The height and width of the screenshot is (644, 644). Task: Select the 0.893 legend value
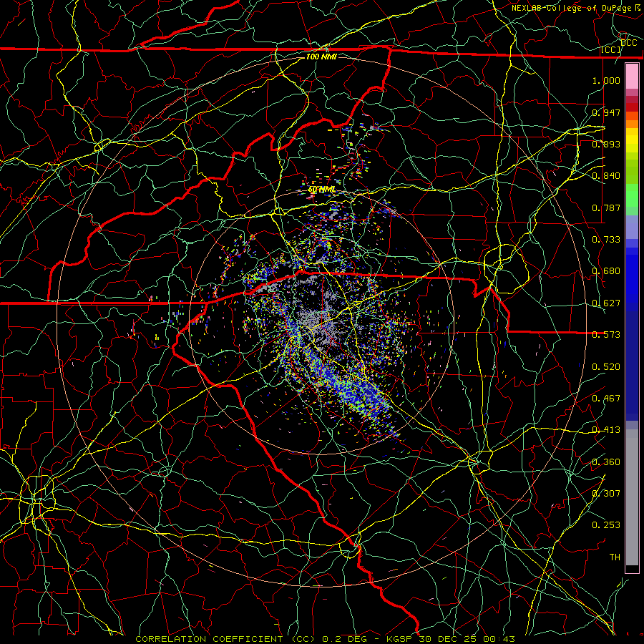[x=606, y=144]
